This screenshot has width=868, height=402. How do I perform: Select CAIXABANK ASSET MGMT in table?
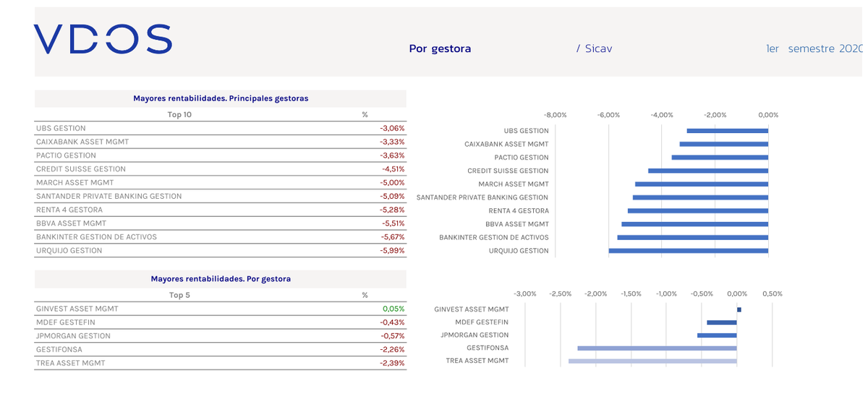(82, 142)
